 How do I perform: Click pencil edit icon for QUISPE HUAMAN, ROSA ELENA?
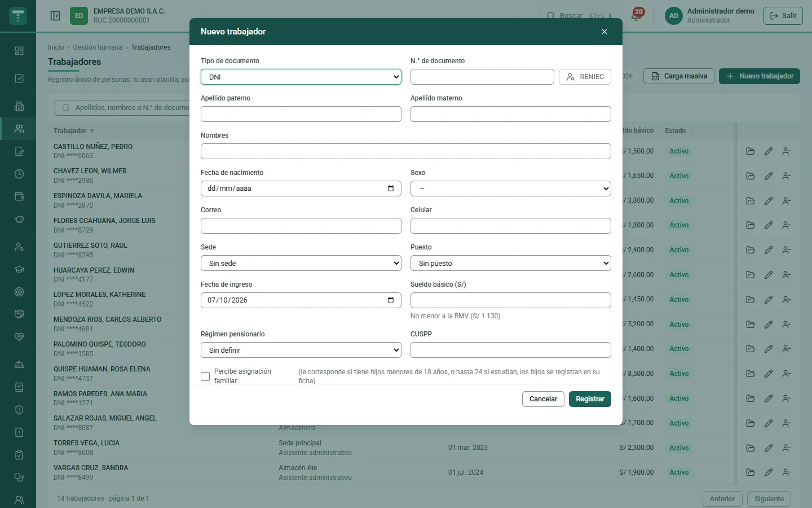coord(768,374)
